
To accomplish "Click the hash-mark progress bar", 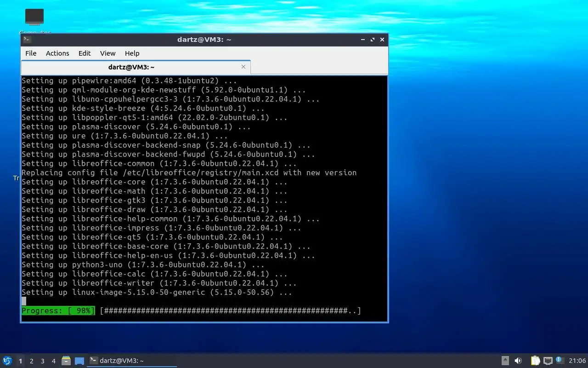I will pyautogui.click(x=231, y=311).
